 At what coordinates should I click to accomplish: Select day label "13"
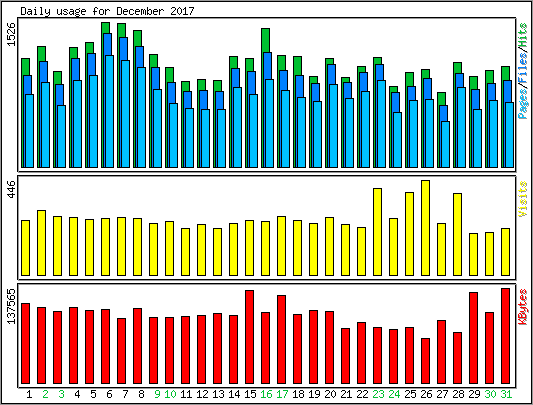218,394
